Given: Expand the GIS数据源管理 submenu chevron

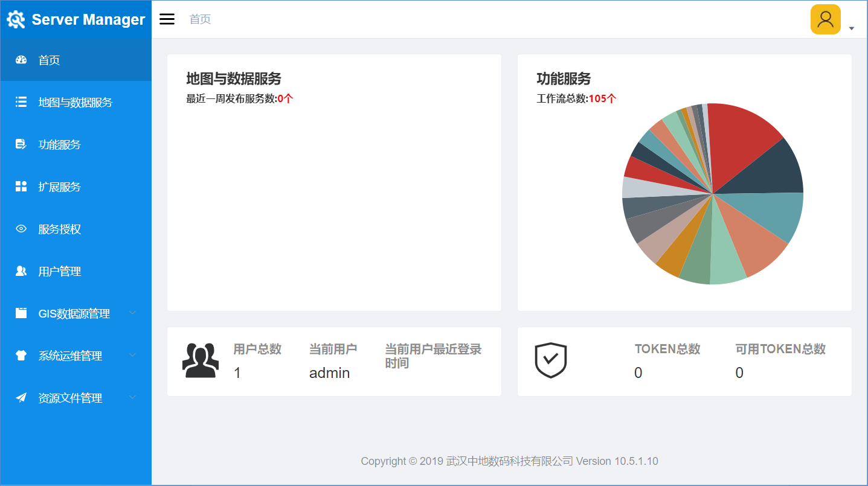Looking at the screenshot, I should [133, 313].
